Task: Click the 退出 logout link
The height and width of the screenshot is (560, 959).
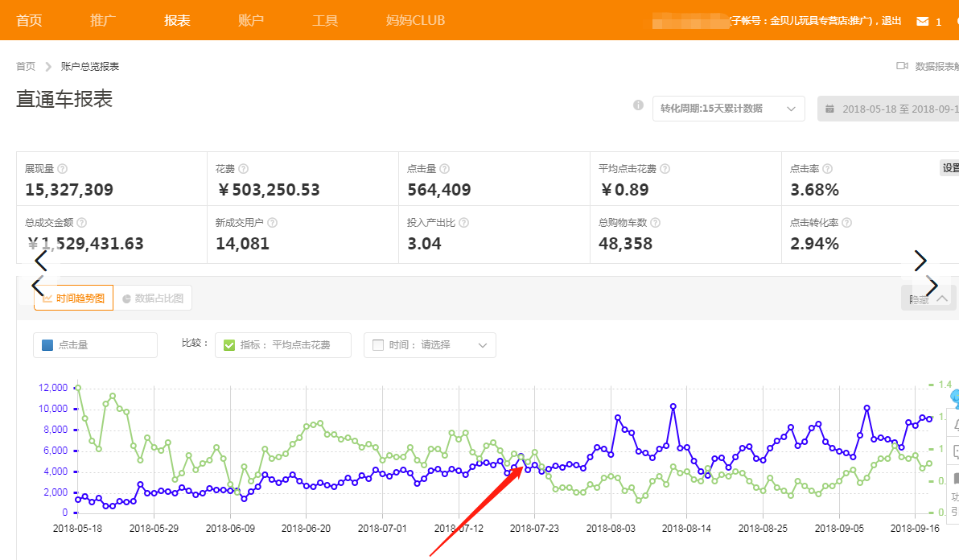Action: point(891,21)
